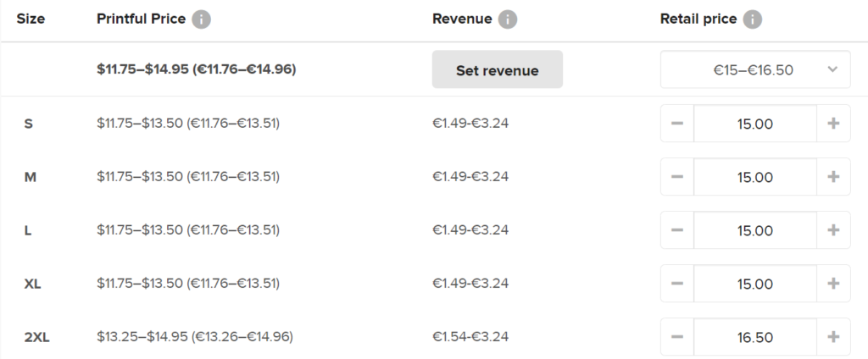868x359 pixels.
Task: Click the Printful Price info icon
Action: tap(201, 19)
